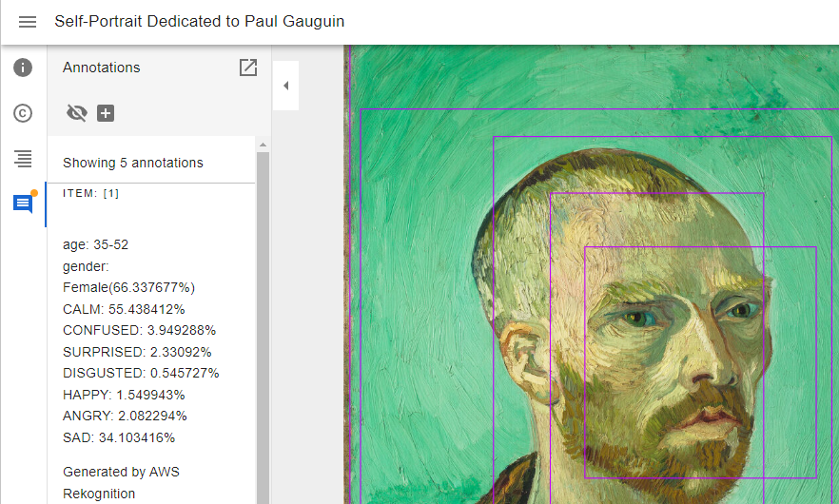Click the 'Generated by AWS Rekognition' text

pyautogui.click(x=121, y=482)
